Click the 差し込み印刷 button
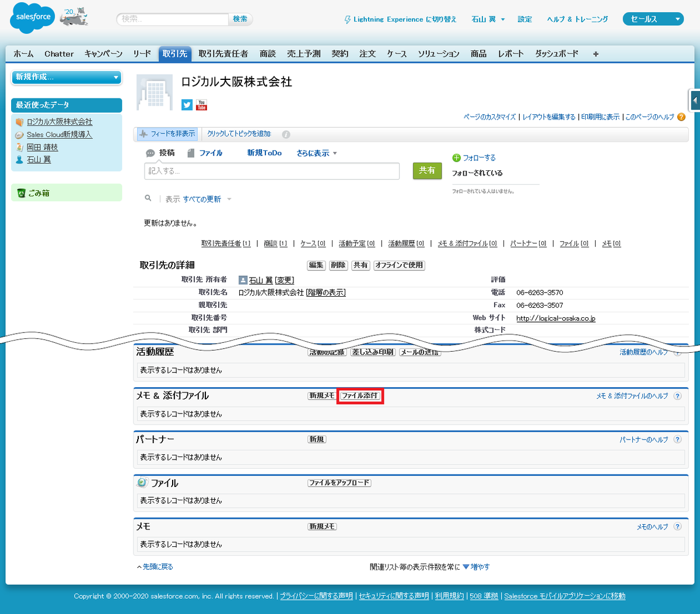 [x=373, y=352]
